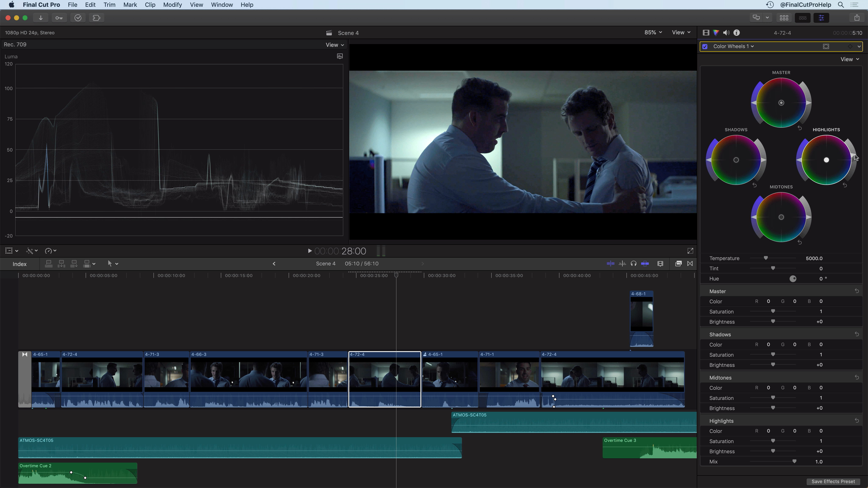Open the Color Wheels 1 correction dropdown
868x488 pixels.
point(734,46)
